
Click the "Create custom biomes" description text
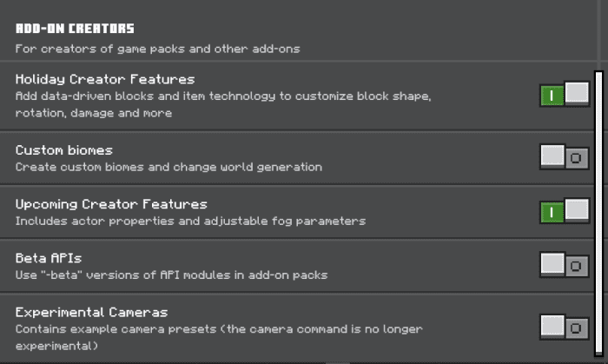coord(169,167)
